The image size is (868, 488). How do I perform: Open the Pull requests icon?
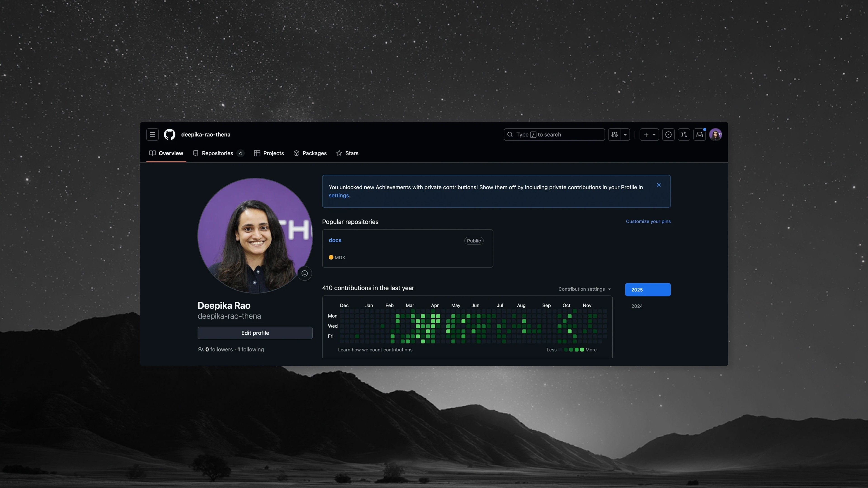pyautogui.click(x=684, y=134)
